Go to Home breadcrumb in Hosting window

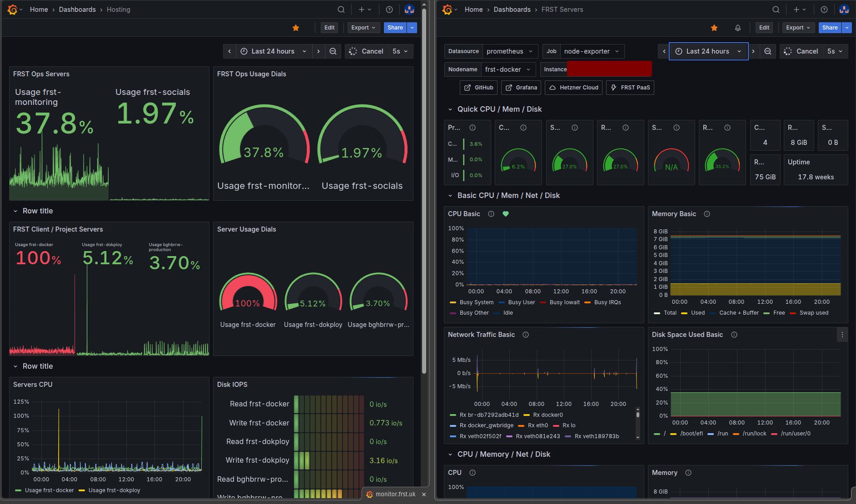39,10
